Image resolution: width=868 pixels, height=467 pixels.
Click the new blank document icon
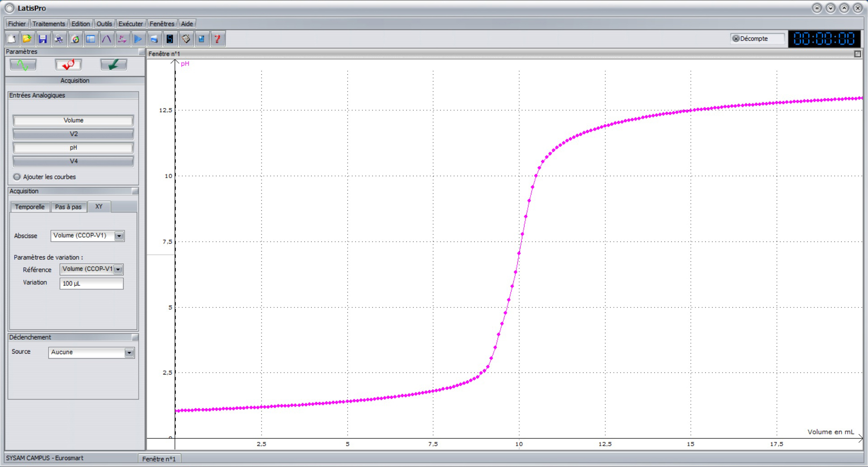12,39
